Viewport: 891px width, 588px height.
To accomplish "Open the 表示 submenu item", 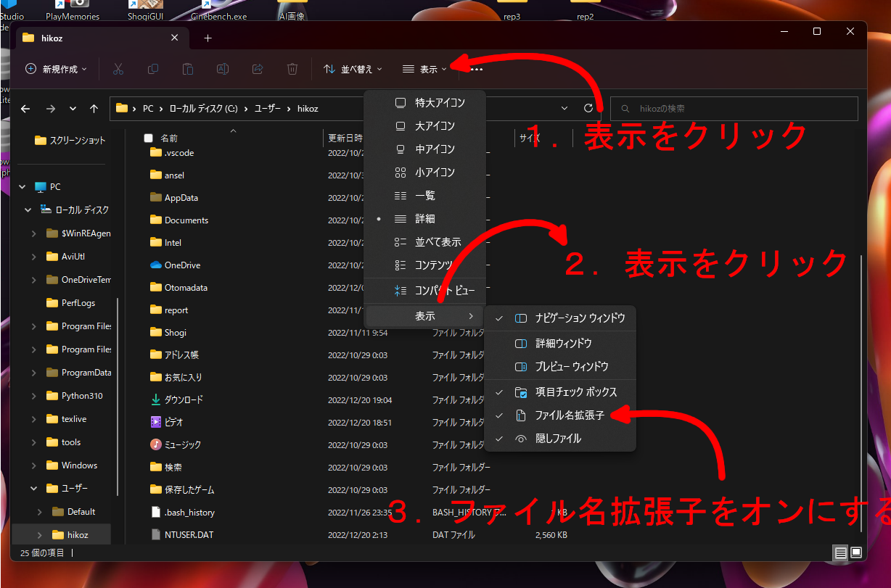I will pyautogui.click(x=424, y=316).
